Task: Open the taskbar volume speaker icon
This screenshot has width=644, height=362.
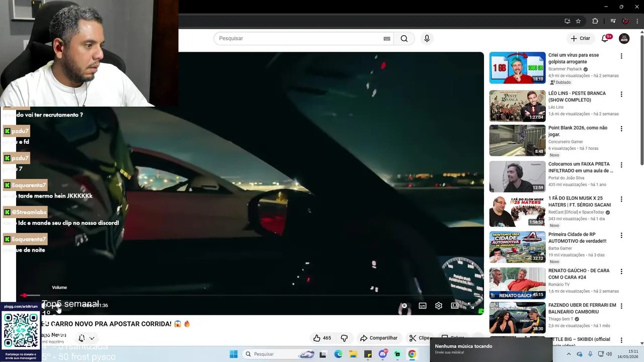Action: tap(609, 354)
